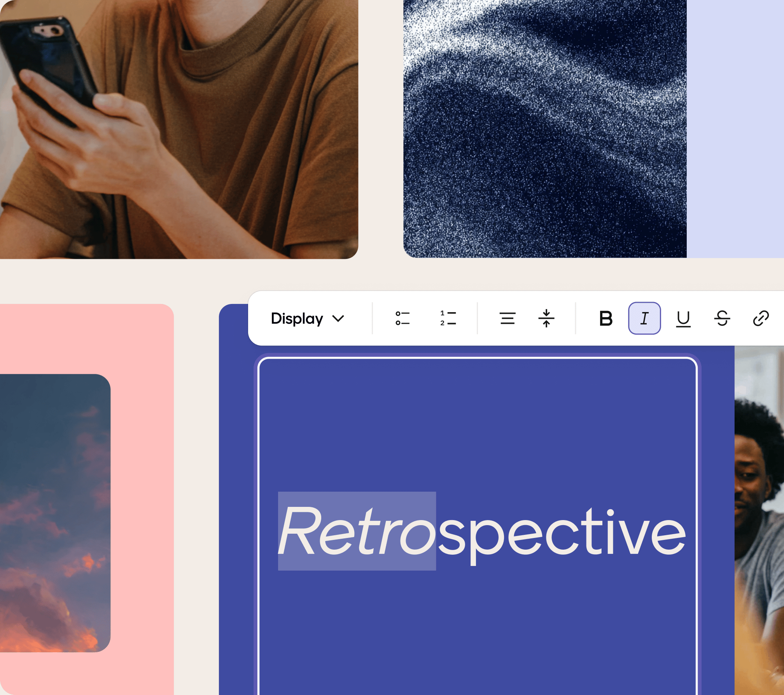This screenshot has width=784, height=695.
Task: Disable the active italic formatting
Action: pos(644,319)
